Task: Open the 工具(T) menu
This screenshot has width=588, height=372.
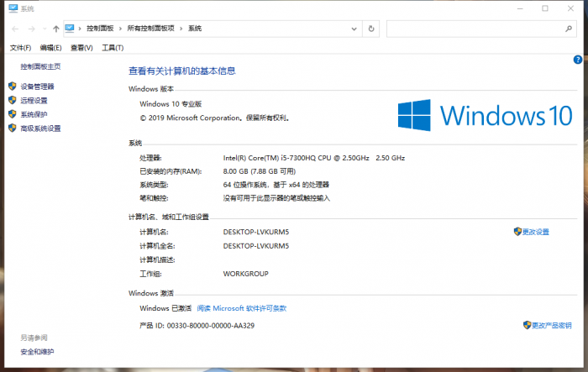Action: (x=113, y=48)
